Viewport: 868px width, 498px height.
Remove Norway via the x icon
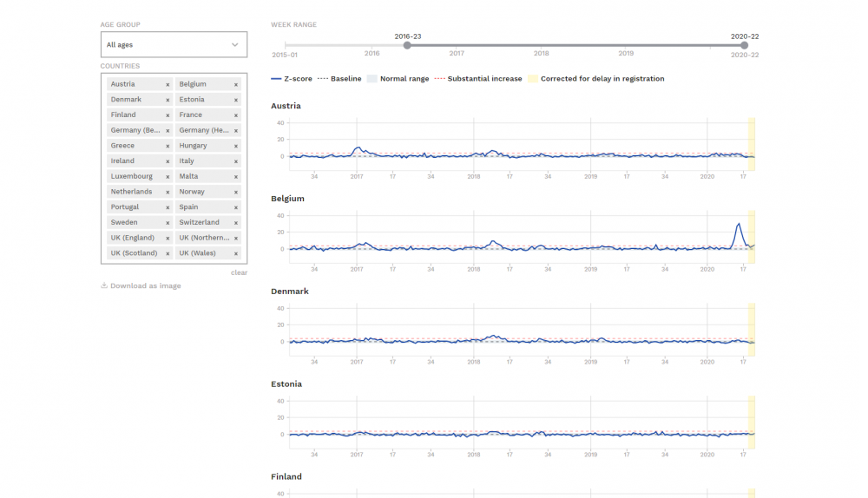[x=236, y=192]
